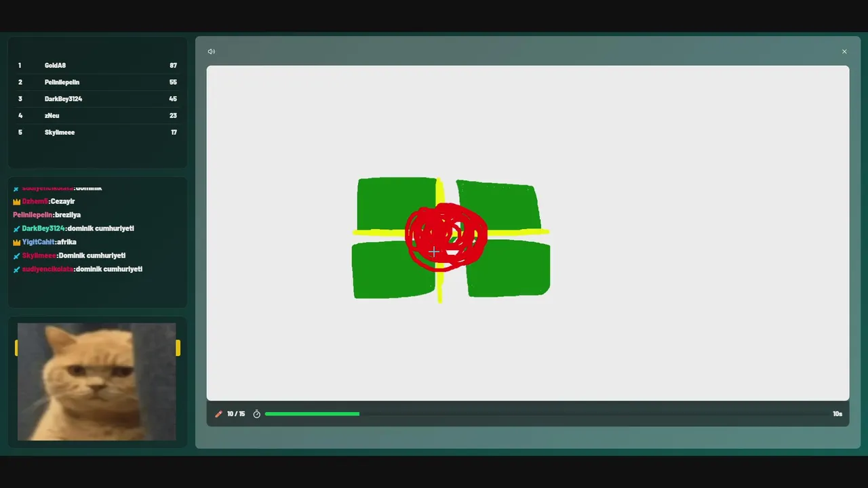Click zNeu's score of 23
The width and height of the screenshot is (868, 488).
point(173,116)
